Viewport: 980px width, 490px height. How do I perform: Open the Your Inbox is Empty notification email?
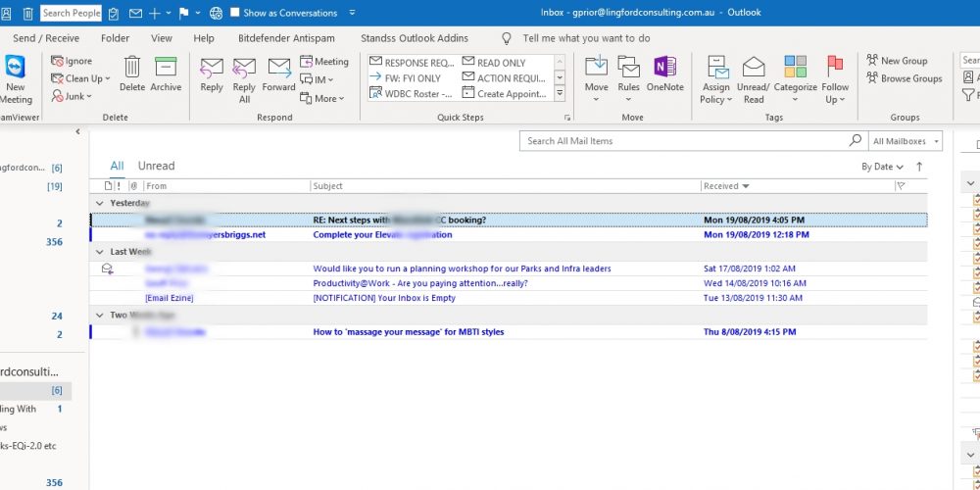509,298
